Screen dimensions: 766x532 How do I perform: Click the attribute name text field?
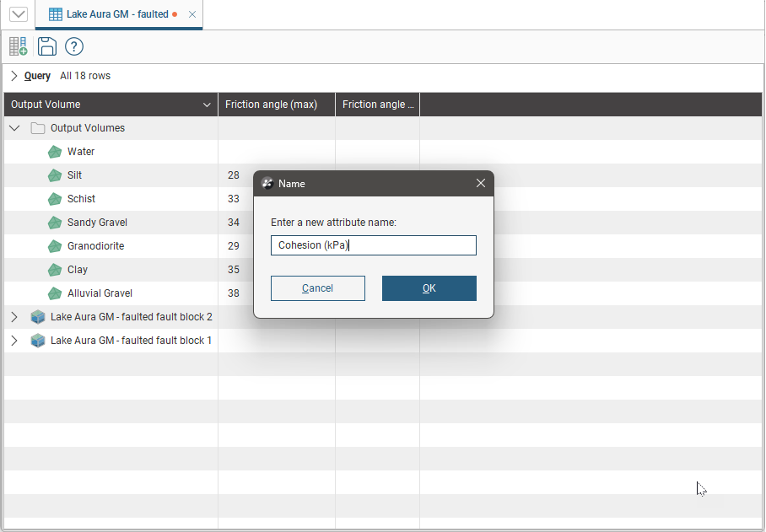click(x=373, y=245)
